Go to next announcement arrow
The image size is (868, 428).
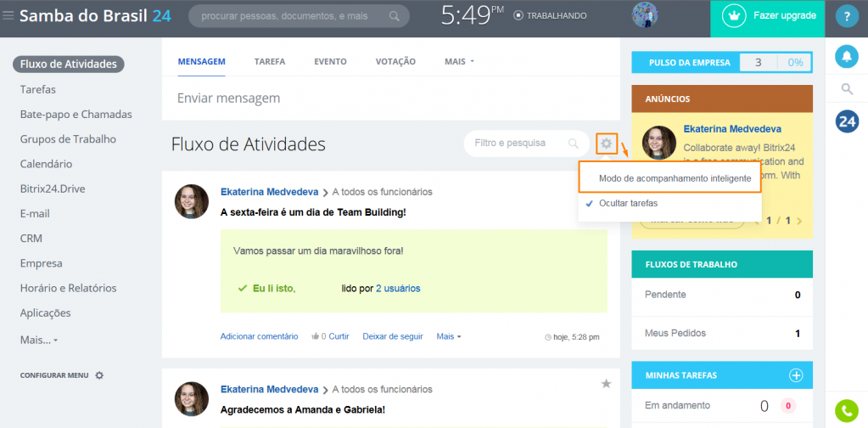tap(798, 220)
